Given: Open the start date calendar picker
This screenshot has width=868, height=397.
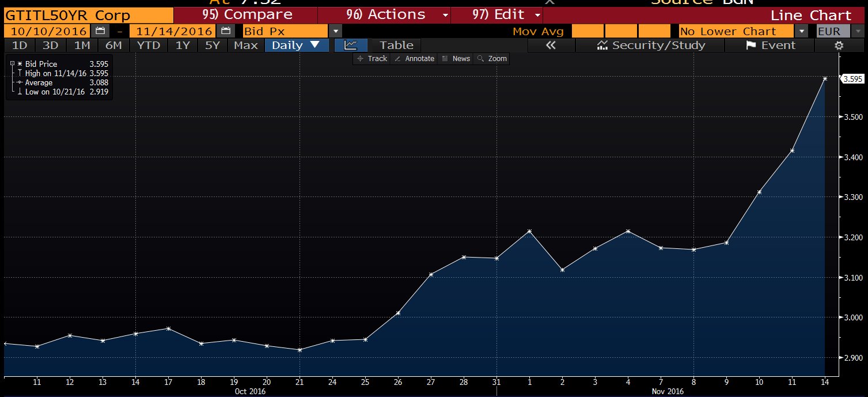Looking at the screenshot, I should click(101, 31).
